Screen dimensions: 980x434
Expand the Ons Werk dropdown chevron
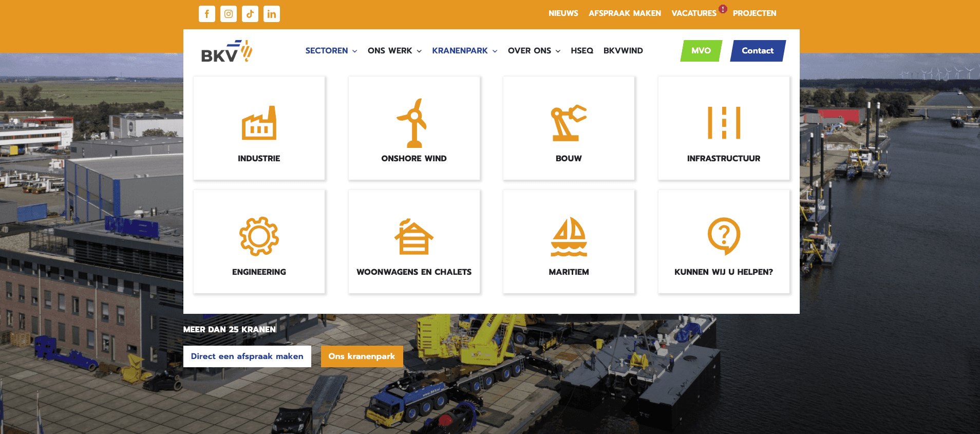tap(419, 51)
